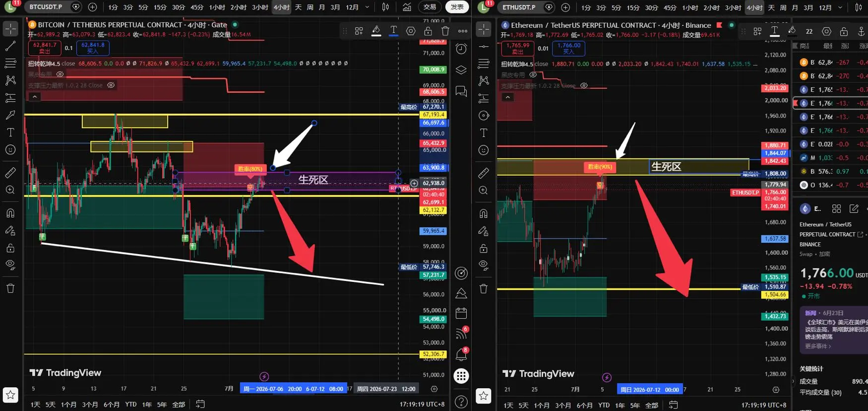
Task: Select 2小时 timeframe on ETH chart
Action: click(711, 7)
